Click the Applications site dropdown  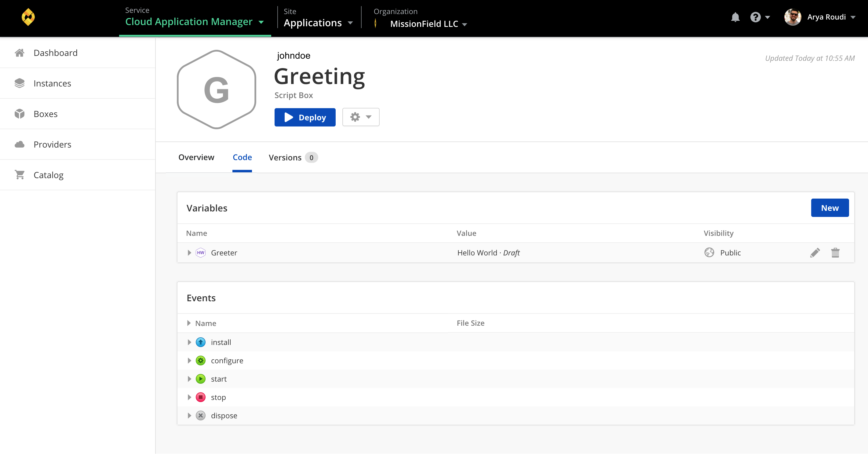(319, 24)
